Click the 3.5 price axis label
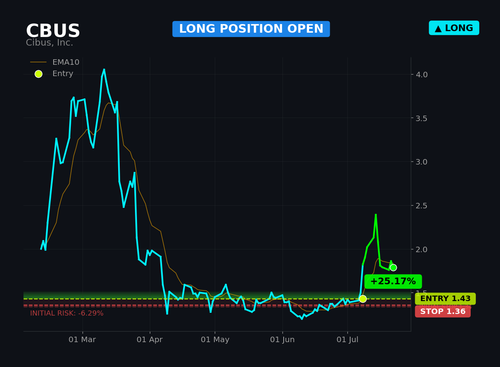The height and width of the screenshot is (367, 500). pos(422,118)
